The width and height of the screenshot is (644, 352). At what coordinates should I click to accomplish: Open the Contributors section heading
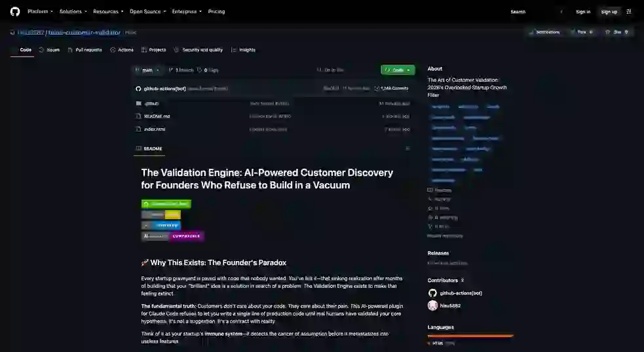[445, 280]
